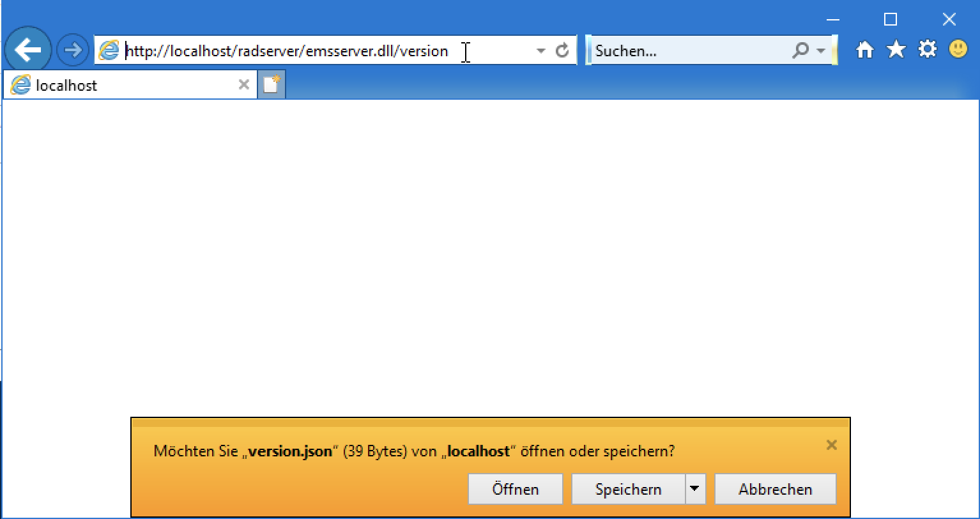Click Öffnen to open version.json

516,489
